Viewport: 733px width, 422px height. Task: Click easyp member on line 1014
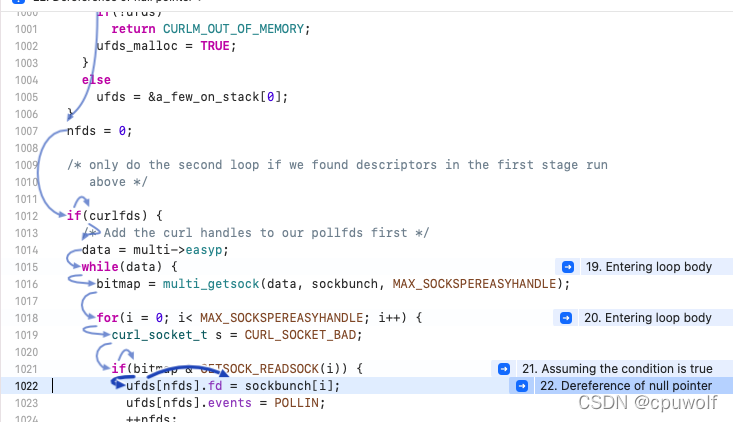click(204, 250)
